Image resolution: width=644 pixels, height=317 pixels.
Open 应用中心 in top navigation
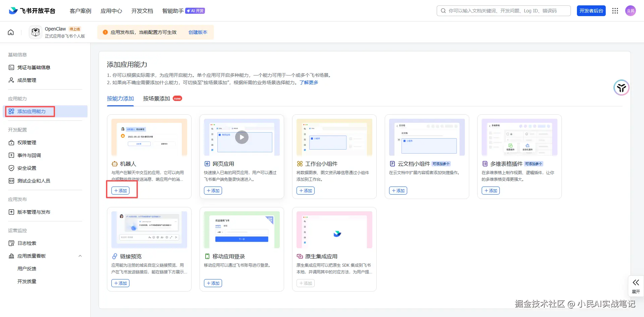(x=111, y=11)
